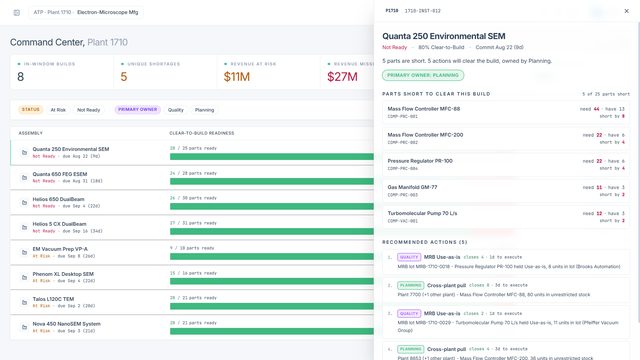
Task: Select the Nova 450 NanoSEM System row
Action: tap(192, 327)
